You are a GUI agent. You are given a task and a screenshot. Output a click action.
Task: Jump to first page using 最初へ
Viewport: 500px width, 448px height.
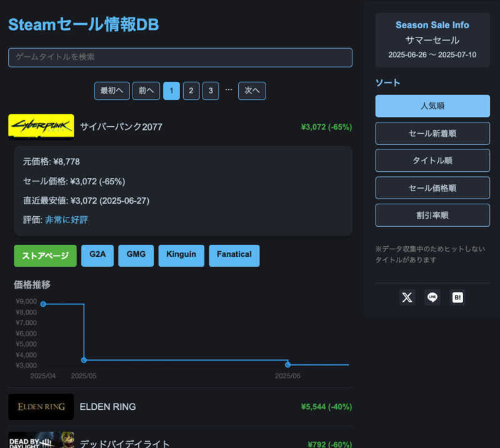(x=111, y=91)
